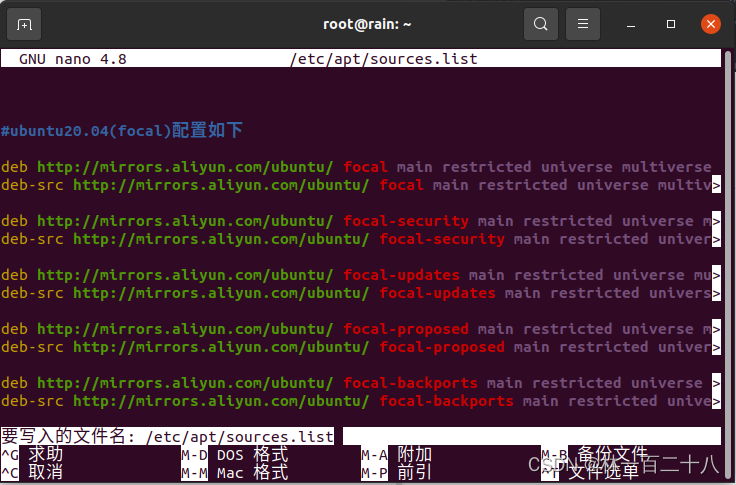
Task: Click 'focal-backports' in the deb line
Action: point(410,383)
